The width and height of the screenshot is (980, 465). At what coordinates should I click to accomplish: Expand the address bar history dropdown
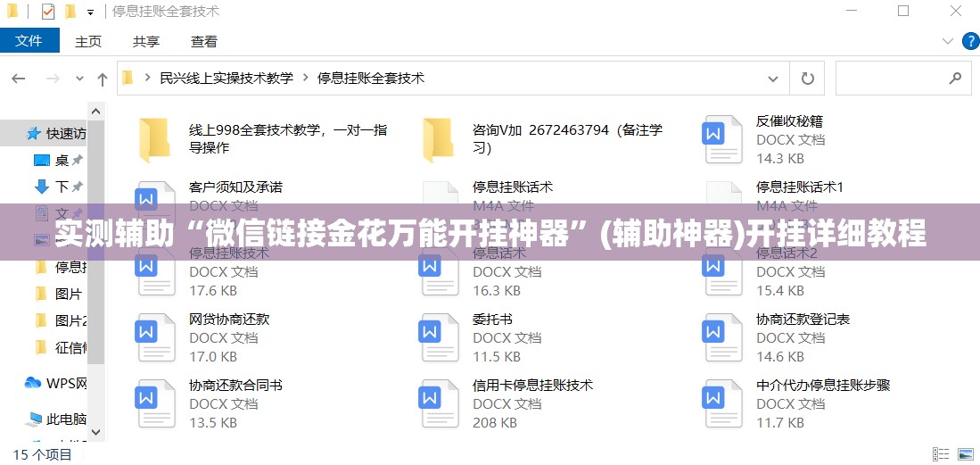773,79
